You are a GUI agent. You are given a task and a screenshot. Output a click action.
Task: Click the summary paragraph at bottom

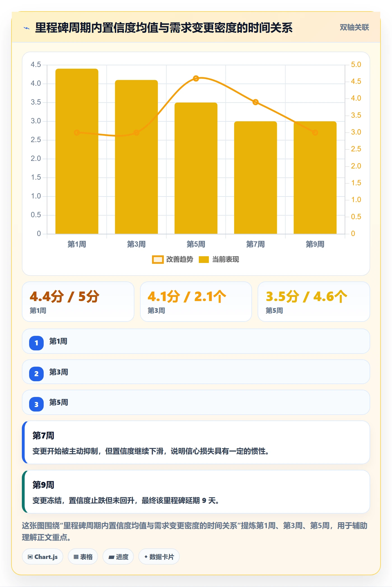[x=195, y=531]
